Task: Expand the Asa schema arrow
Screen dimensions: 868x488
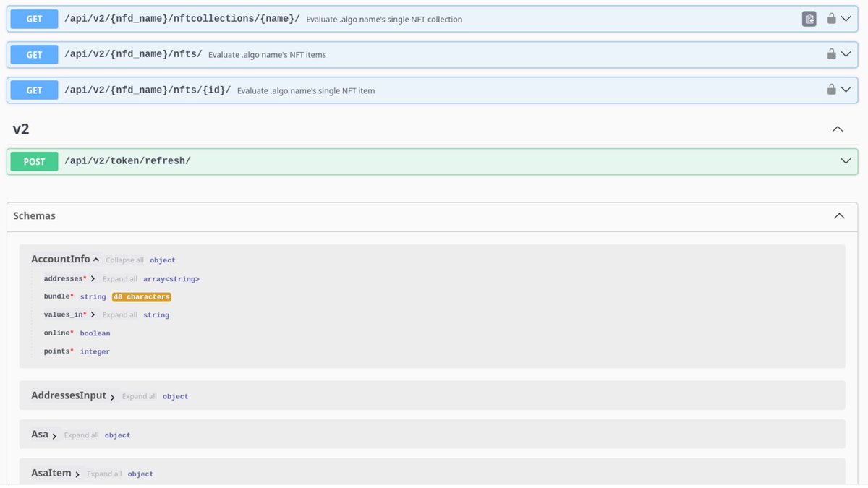Action: pyautogui.click(x=54, y=436)
